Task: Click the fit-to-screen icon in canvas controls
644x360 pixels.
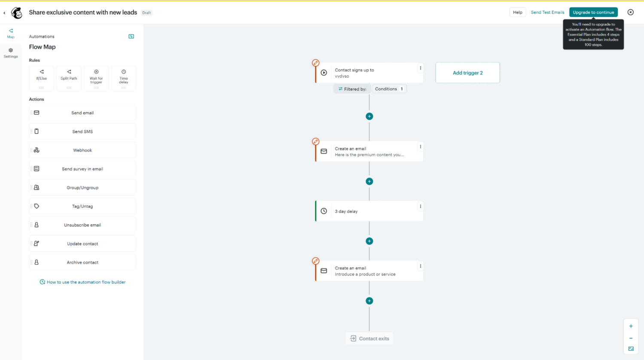Action: (631, 349)
